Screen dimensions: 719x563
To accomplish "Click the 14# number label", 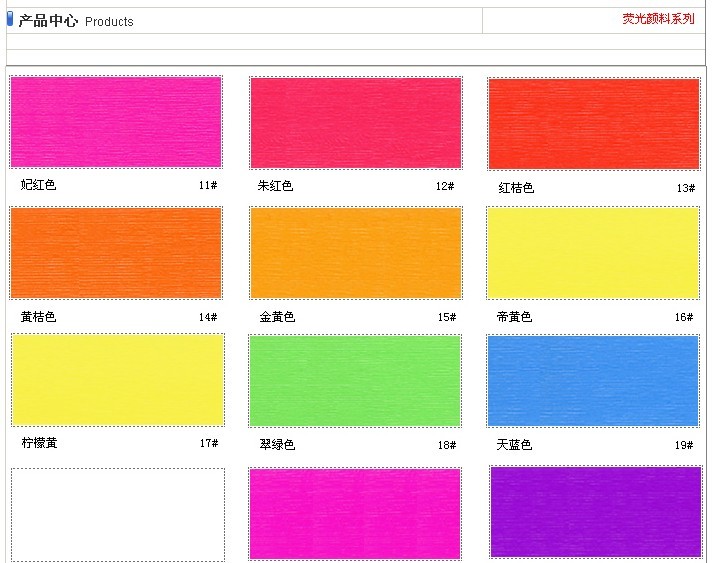I will coord(208,317).
